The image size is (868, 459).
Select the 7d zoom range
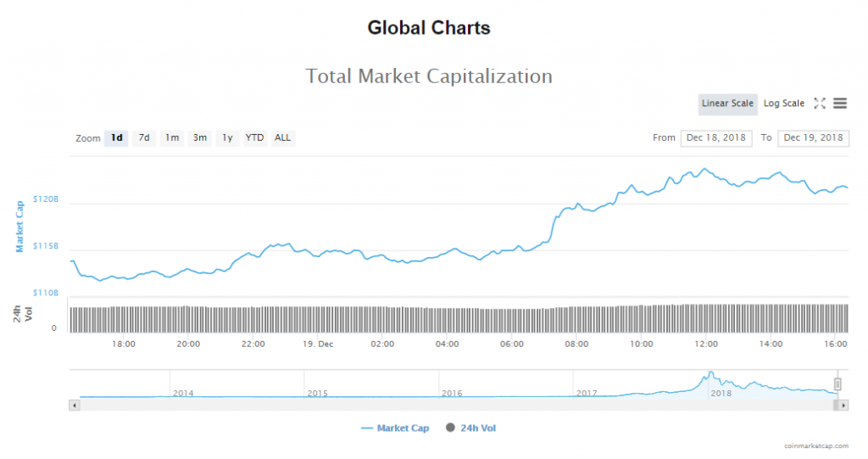point(144,137)
